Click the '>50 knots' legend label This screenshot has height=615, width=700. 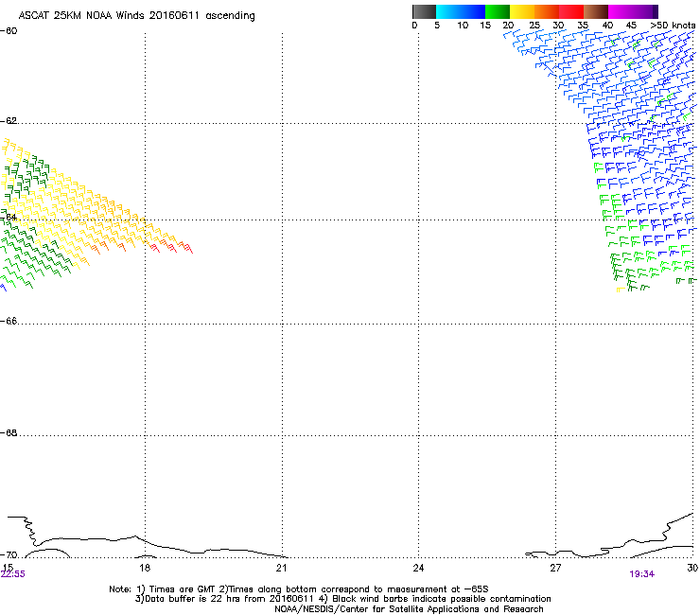click(x=673, y=26)
